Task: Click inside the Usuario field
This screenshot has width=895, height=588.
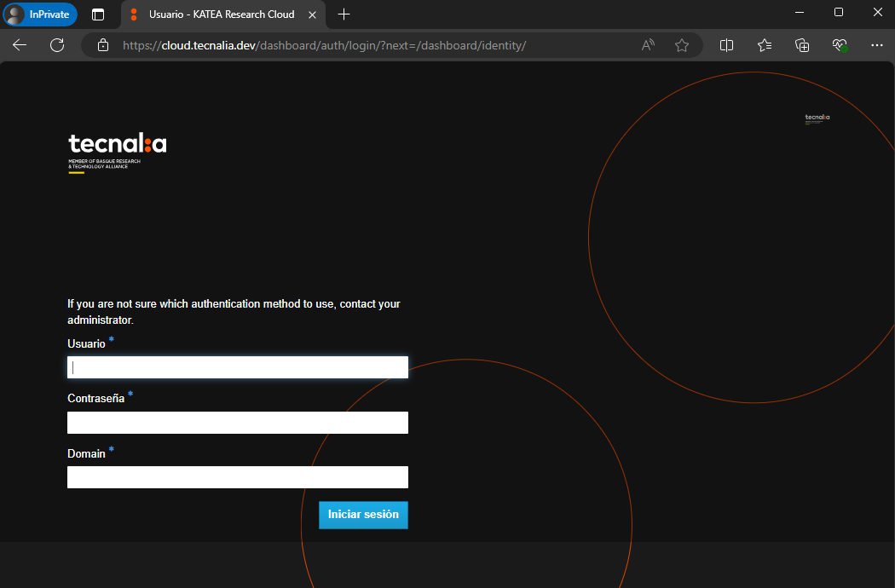Action: [237, 366]
